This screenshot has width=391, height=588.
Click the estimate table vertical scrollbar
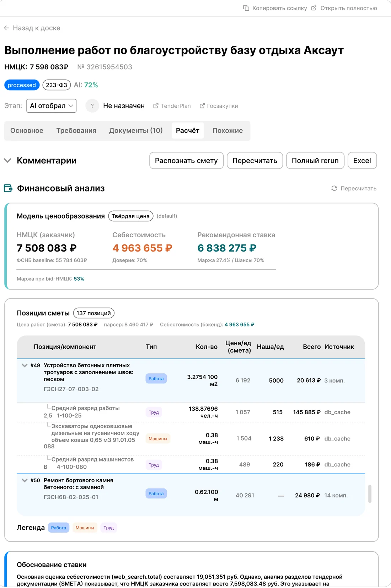pos(370,494)
